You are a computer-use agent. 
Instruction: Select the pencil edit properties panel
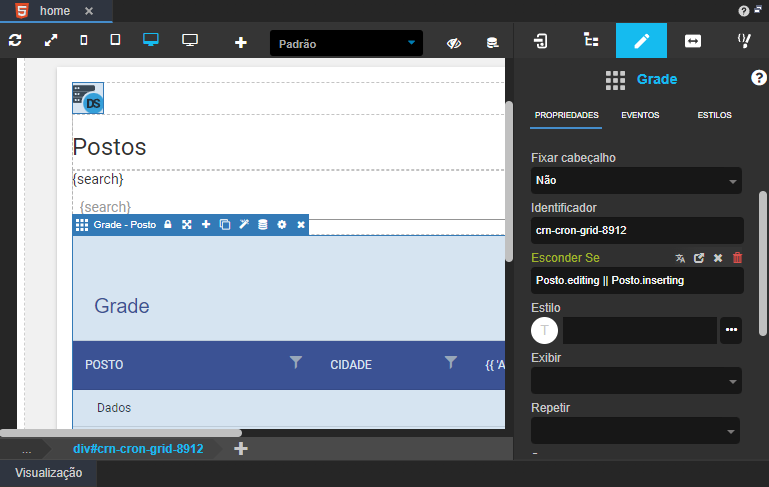pyautogui.click(x=641, y=41)
